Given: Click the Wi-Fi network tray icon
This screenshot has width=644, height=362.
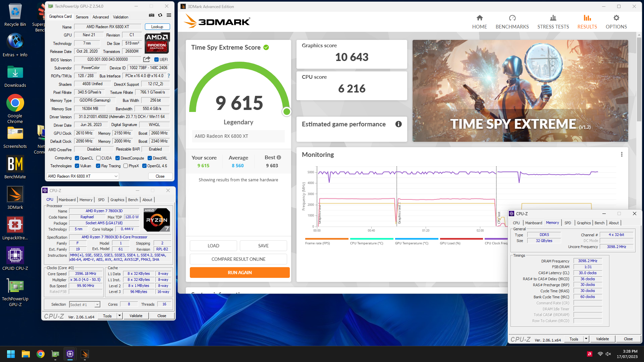Looking at the screenshot, I should (x=600, y=354).
